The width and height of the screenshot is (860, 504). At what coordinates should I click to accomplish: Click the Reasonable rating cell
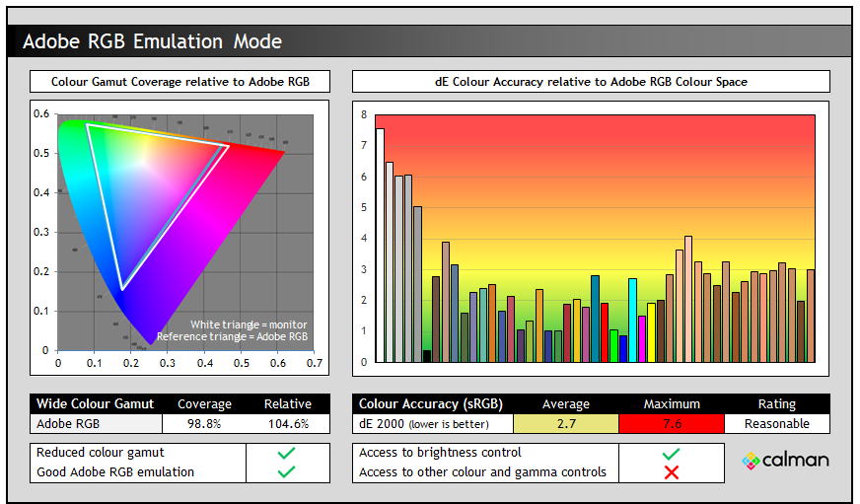point(776,423)
